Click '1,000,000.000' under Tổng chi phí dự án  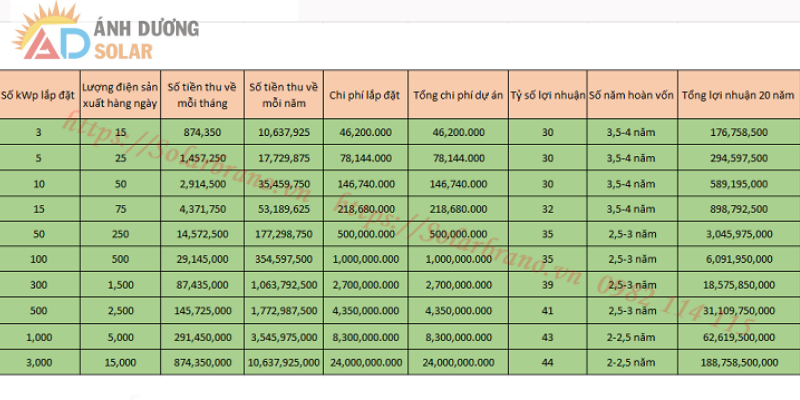458,259
